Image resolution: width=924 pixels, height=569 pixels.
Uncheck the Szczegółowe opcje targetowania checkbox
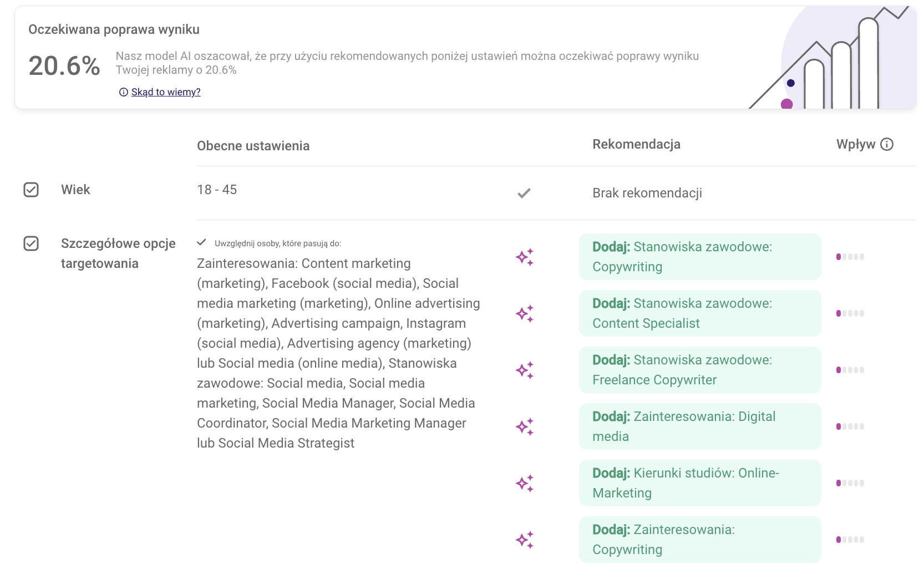pos(31,243)
